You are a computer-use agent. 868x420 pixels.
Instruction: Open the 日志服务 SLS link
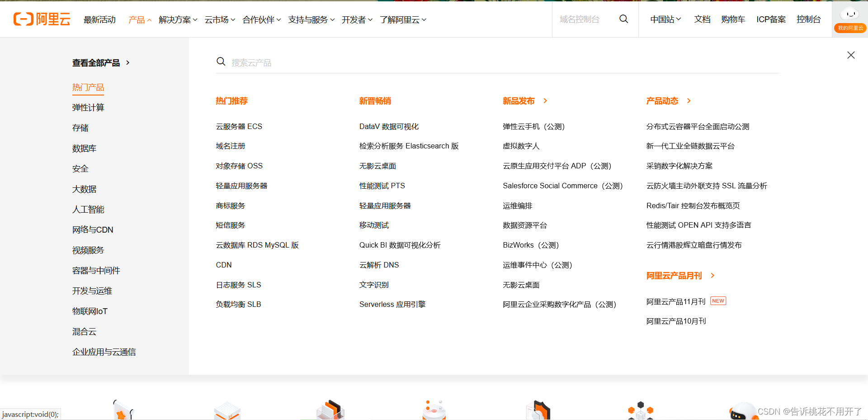(x=239, y=285)
